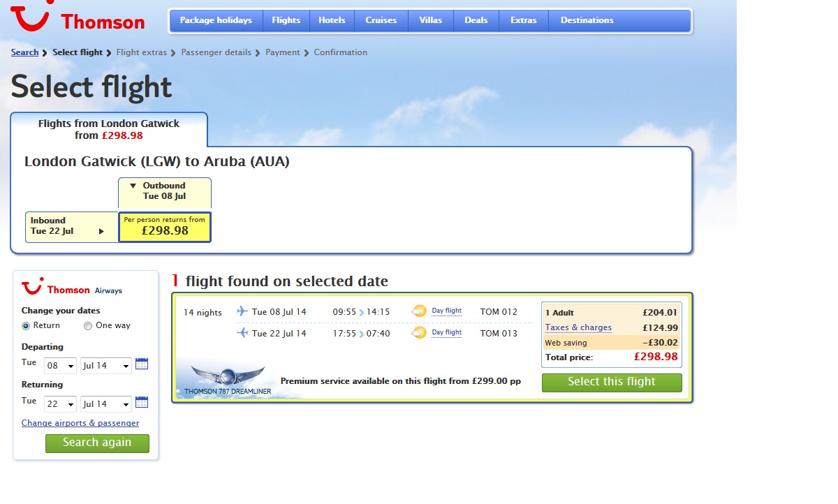Open the Departing day dropdown showing 08
Screen dimensions: 838x504
(60, 365)
